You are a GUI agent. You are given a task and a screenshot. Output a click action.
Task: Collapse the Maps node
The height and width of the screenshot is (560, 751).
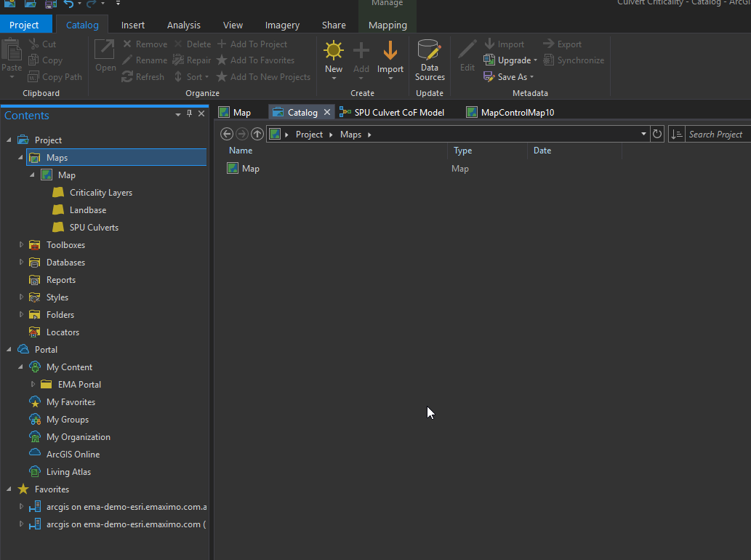point(20,157)
